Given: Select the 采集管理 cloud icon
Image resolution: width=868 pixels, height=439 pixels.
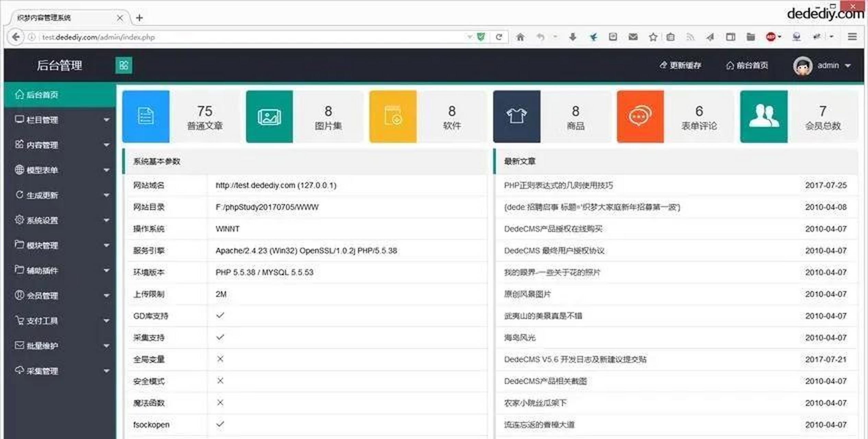Looking at the screenshot, I should (x=20, y=370).
